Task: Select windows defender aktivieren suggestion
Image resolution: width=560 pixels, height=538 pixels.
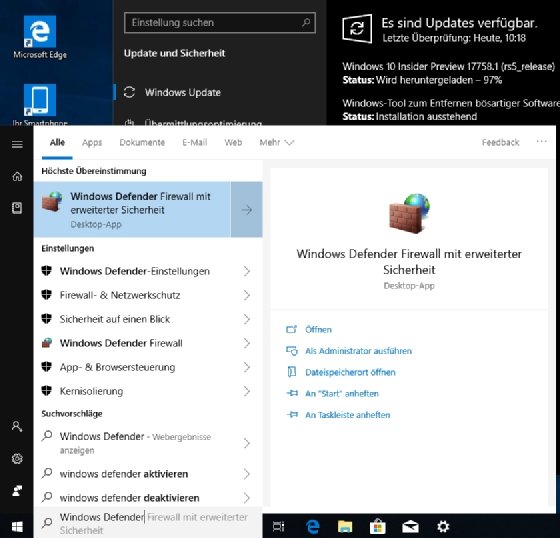Action: (x=148, y=474)
